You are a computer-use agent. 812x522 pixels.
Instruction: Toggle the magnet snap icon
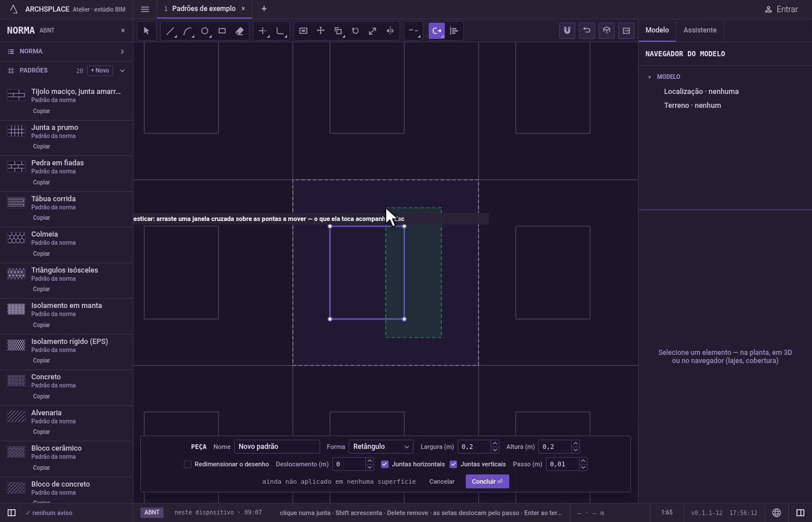[567, 31]
